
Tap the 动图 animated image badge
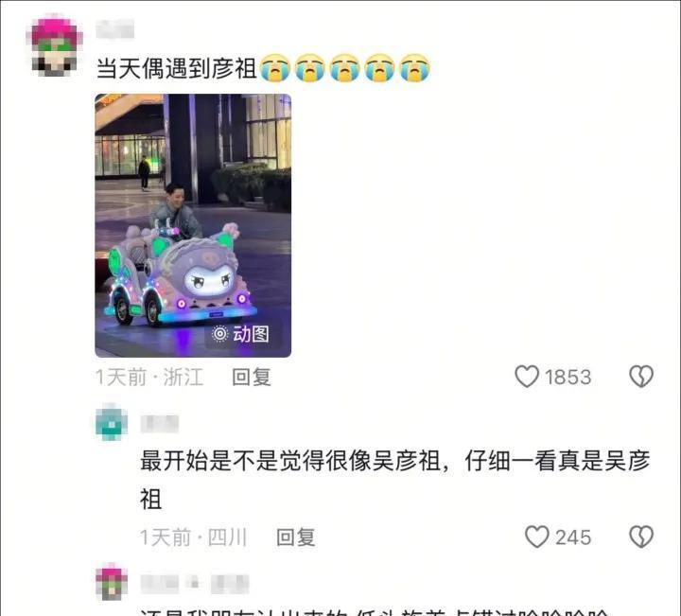click(240, 334)
